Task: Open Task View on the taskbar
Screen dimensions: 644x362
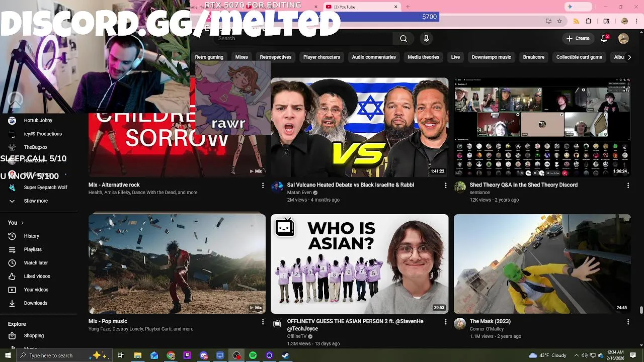Action: 121,355
